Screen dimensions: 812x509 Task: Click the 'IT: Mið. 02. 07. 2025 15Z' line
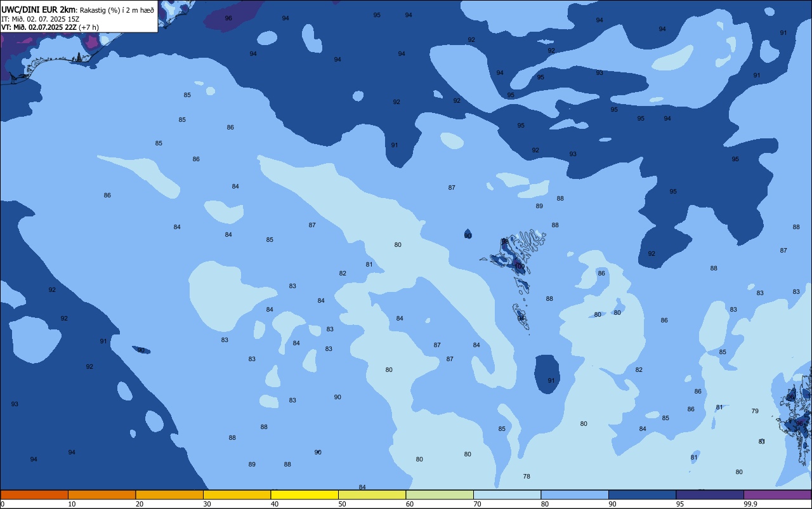(40, 19)
